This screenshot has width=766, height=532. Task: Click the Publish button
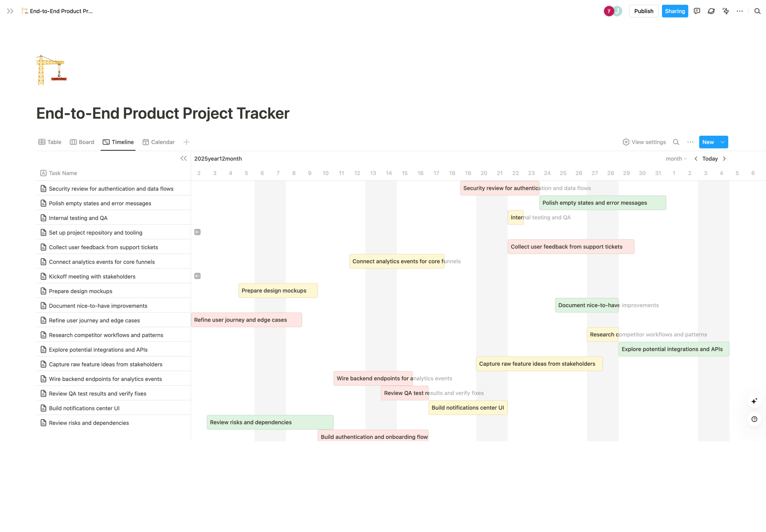point(644,11)
